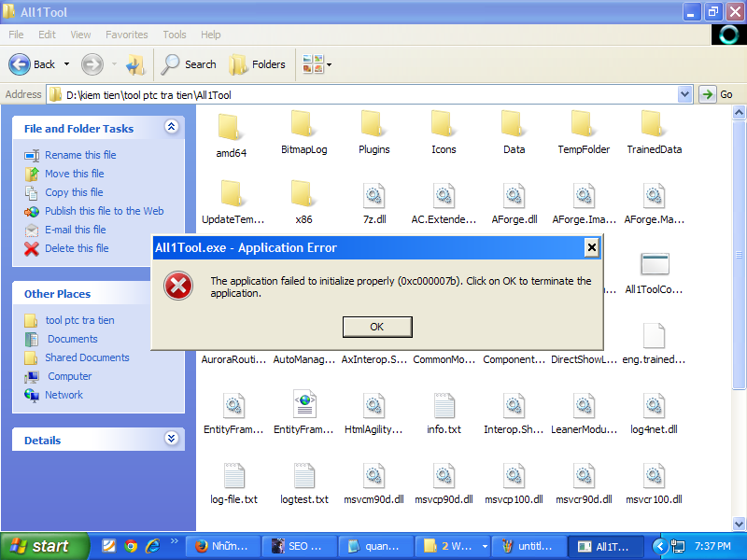Click Delete this file link
Screen dimensions: 747x560
[77, 248]
